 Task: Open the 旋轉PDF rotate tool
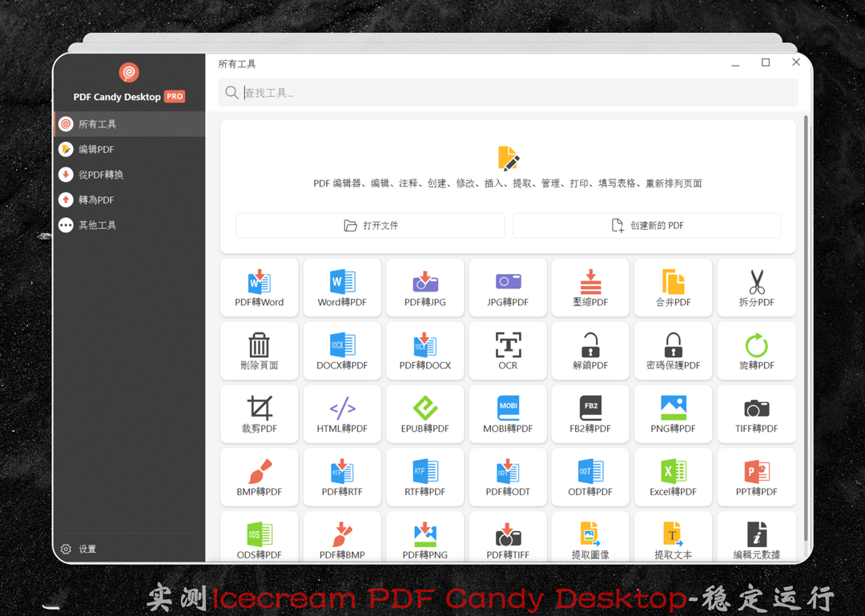point(756,351)
